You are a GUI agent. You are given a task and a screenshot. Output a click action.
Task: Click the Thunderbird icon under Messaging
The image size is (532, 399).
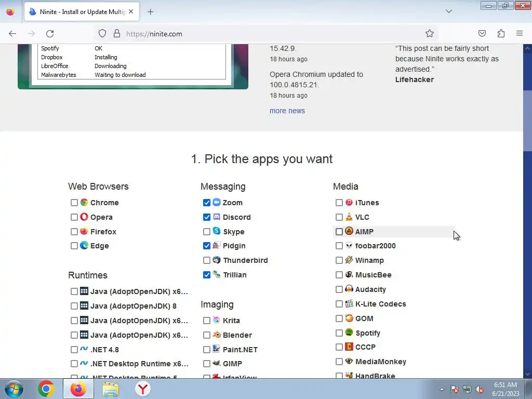pyautogui.click(x=217, y=260)
